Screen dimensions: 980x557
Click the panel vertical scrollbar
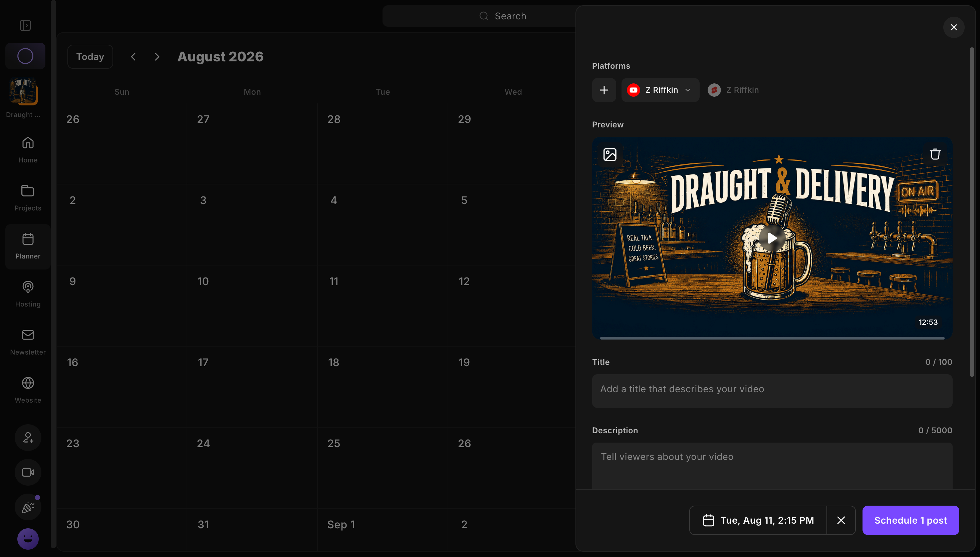coord(972,212)
